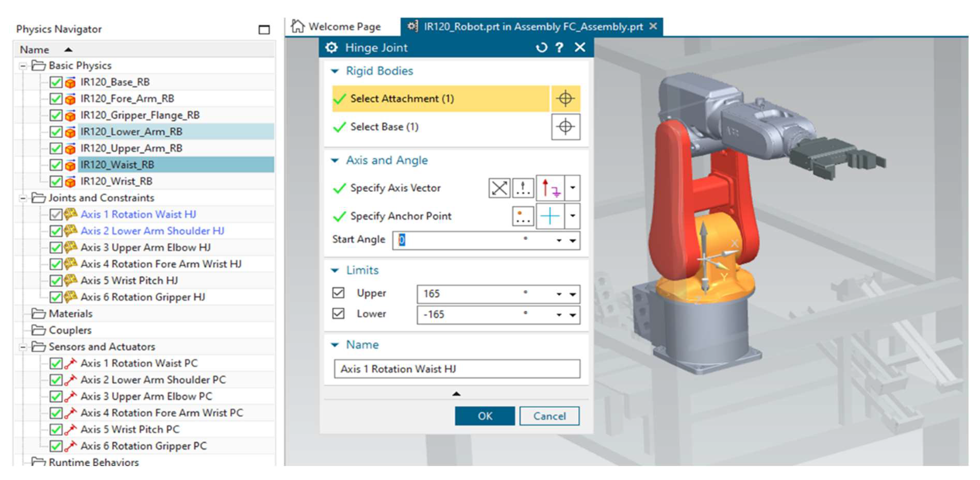Switch to the Welcome Page tab

point(336,27)
